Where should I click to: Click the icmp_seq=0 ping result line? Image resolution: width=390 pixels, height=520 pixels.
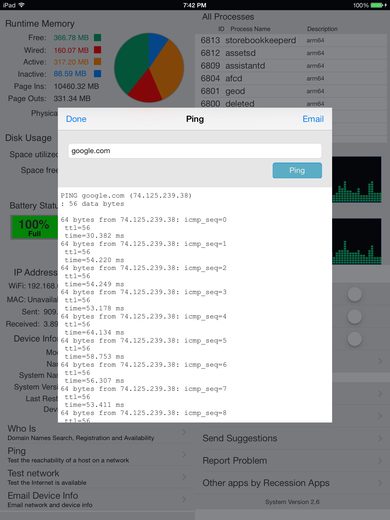point(143,220)
